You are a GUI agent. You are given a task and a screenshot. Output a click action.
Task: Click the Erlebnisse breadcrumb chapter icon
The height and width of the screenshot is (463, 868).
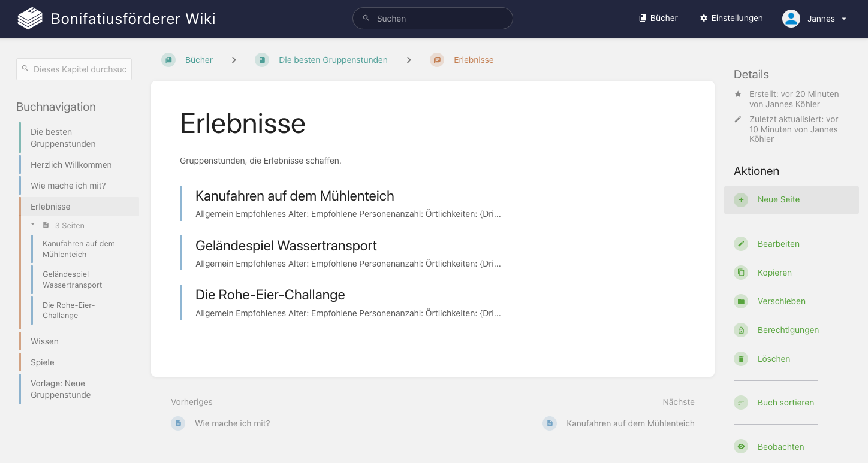tap(436, 60)
